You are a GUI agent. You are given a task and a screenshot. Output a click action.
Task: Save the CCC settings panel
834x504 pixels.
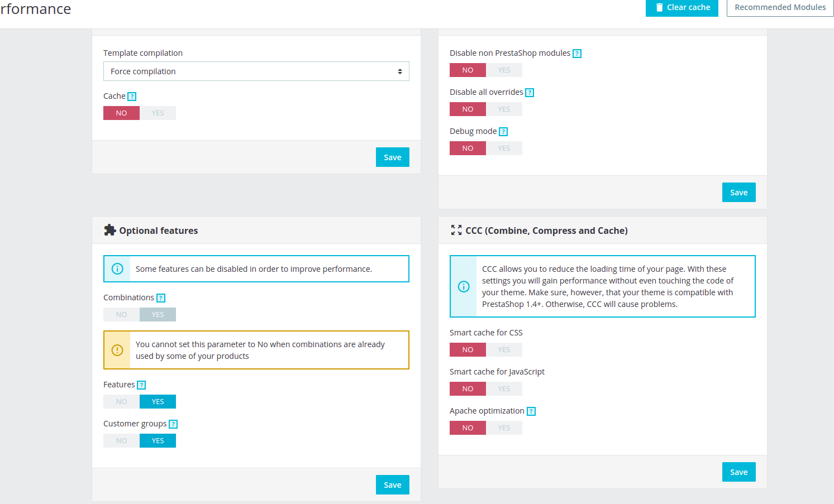tap(739, 472)
